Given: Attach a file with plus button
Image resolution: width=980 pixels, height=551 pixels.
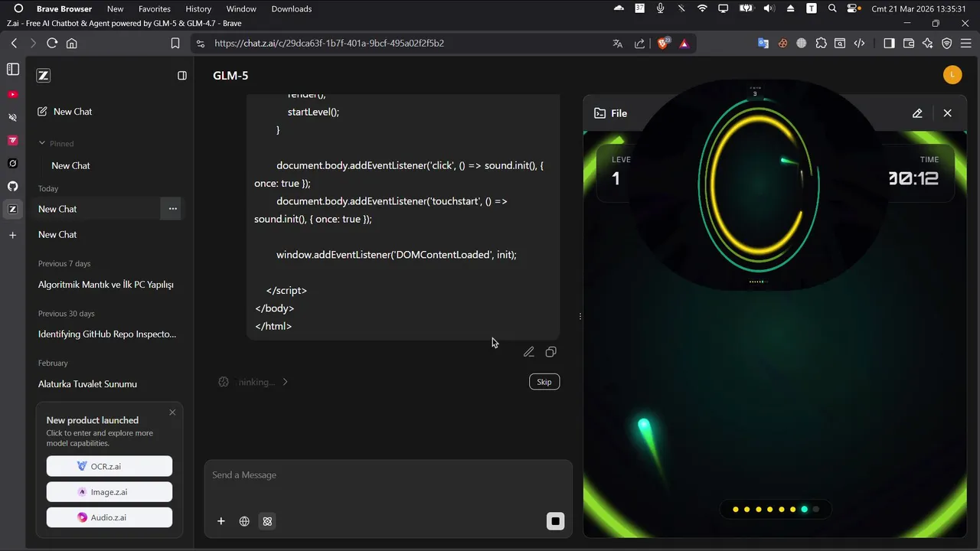Looking at the screenshot, I should (221, 521).
